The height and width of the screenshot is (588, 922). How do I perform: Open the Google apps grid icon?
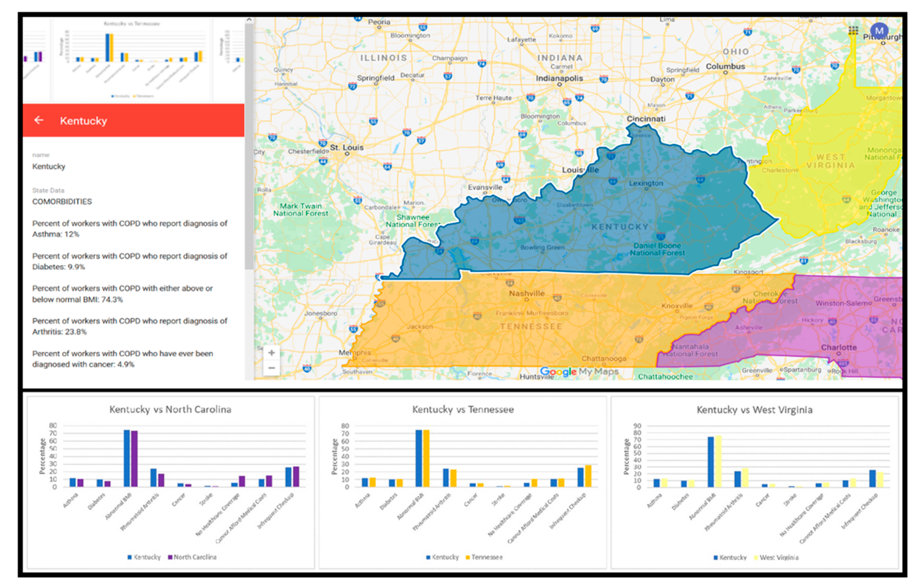[x=853, y=31]
